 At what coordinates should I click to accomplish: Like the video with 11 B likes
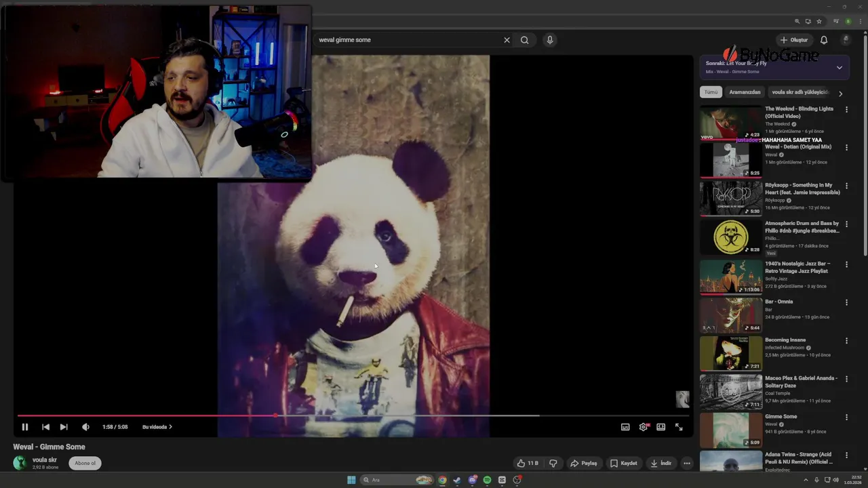click(528, 464)
